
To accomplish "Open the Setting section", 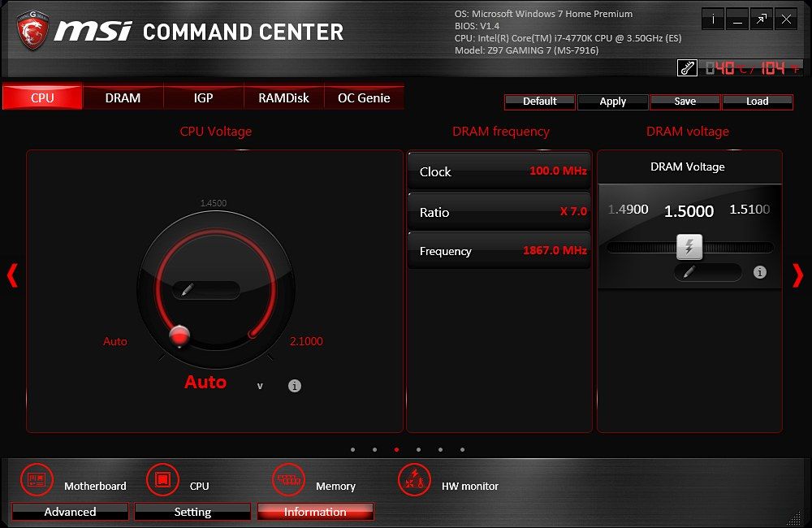I will pyautogui.click(x=192, y=512).
